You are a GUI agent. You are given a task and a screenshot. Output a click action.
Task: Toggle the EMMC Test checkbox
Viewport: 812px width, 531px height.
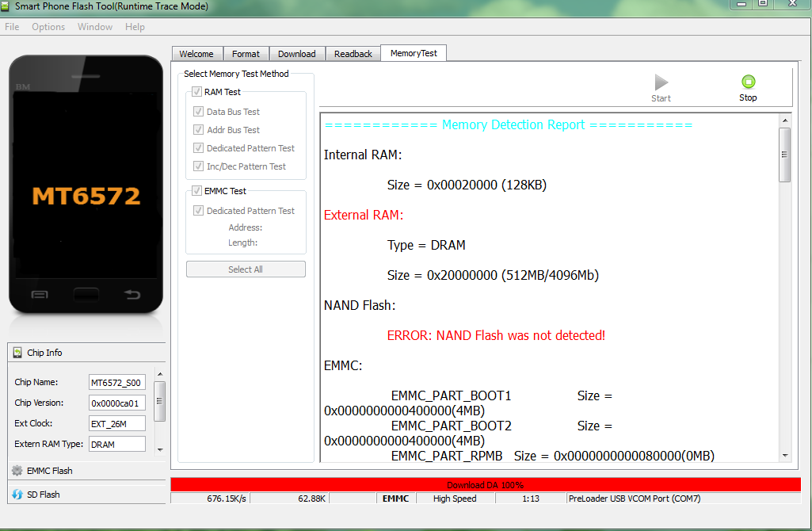click(196, 191)
